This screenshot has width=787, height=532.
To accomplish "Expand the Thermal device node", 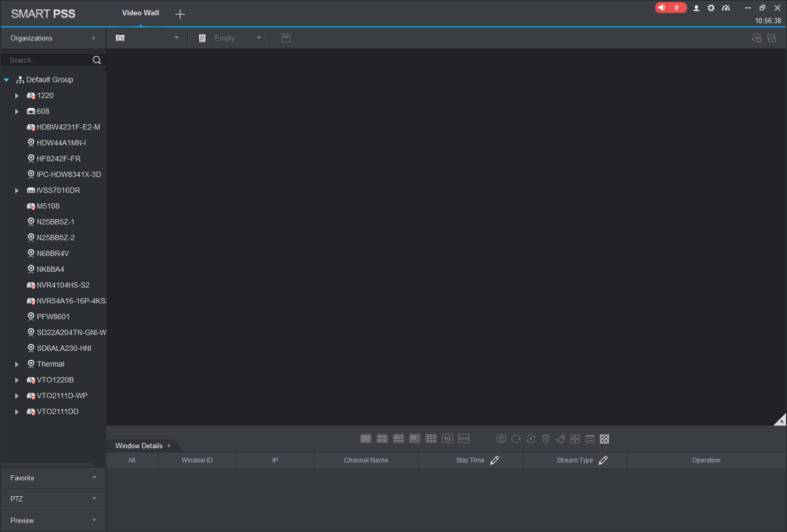I will point(17,364).
